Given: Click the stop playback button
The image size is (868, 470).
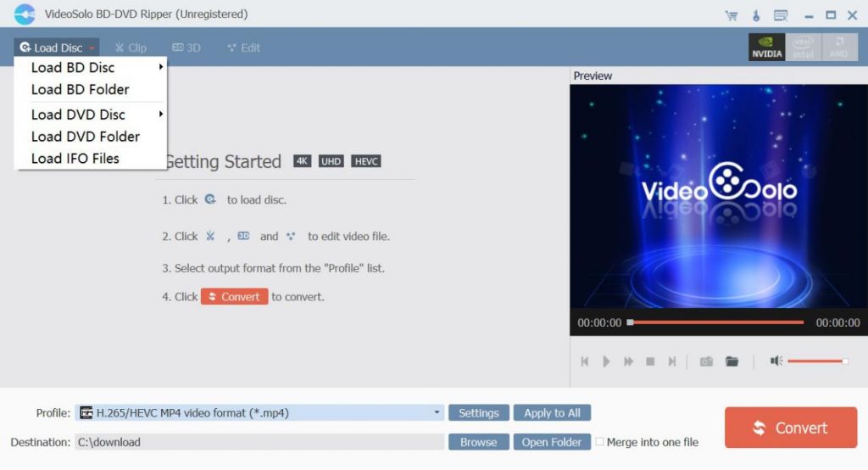Looking at the screenshot, I should (650, 361).
